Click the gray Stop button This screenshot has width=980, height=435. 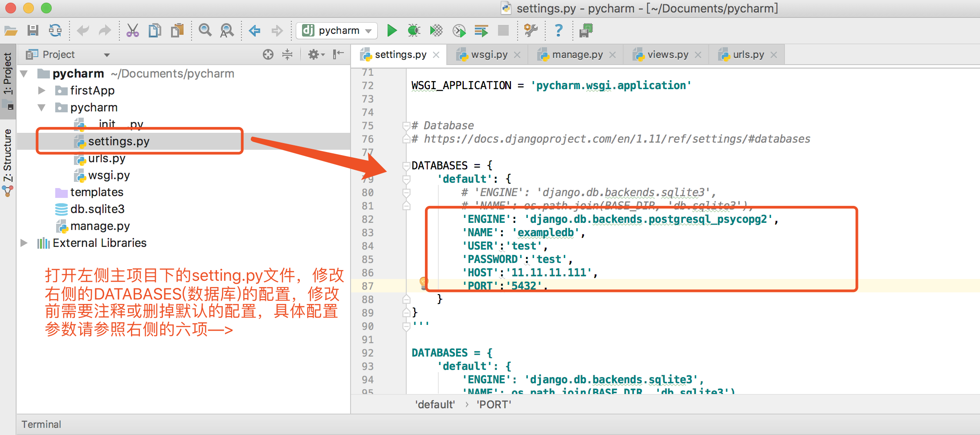click(503, 30)
